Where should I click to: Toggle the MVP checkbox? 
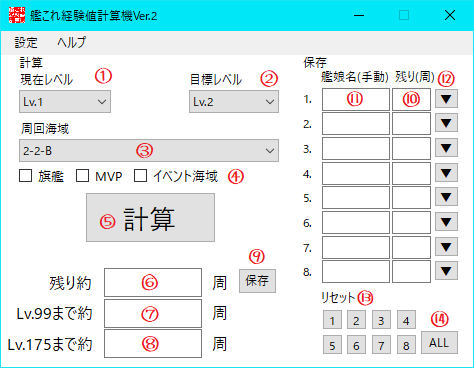[x=82, y=176]
